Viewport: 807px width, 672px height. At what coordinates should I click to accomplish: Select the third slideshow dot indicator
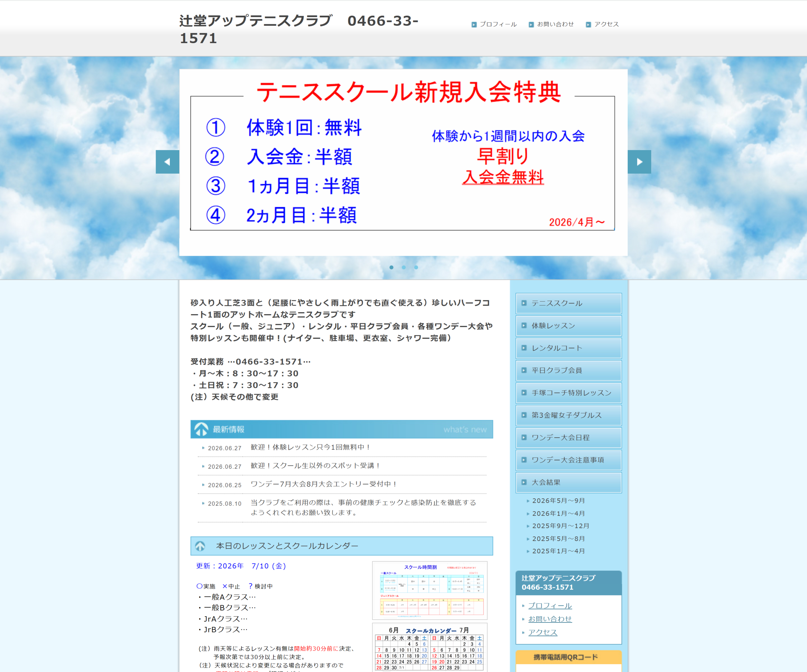pos(416,267)
